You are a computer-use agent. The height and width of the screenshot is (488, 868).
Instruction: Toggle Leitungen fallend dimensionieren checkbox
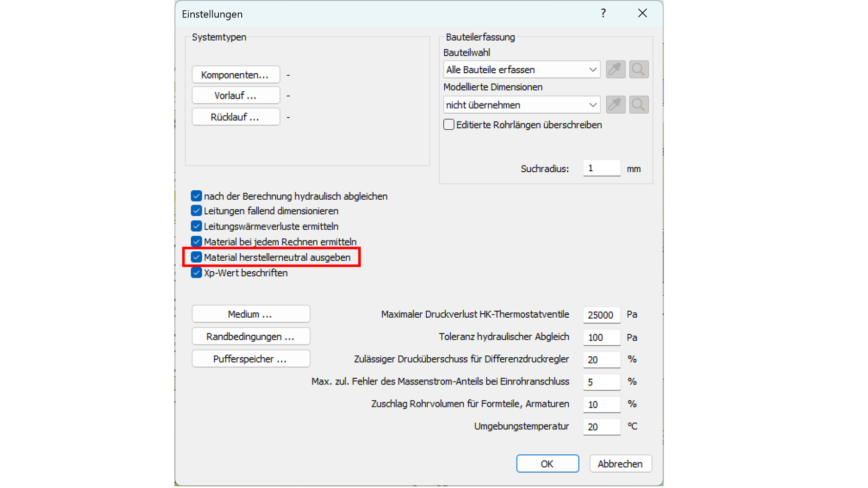click(196, 211)
